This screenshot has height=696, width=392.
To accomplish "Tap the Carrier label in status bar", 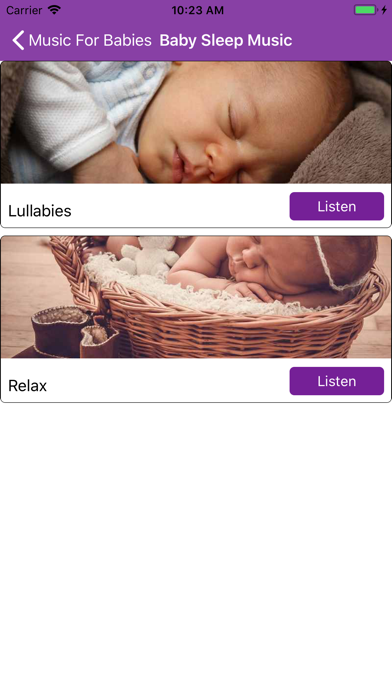I will [24, 10].
